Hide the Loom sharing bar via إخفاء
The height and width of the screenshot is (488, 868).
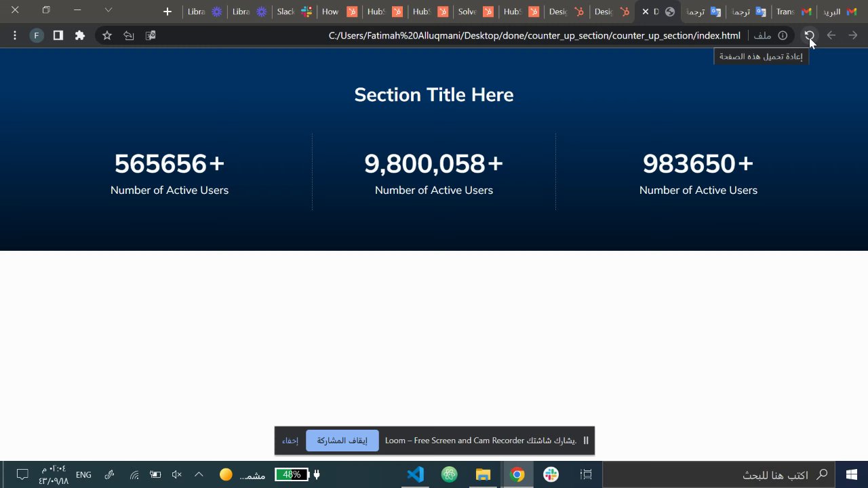click(290, 441)
